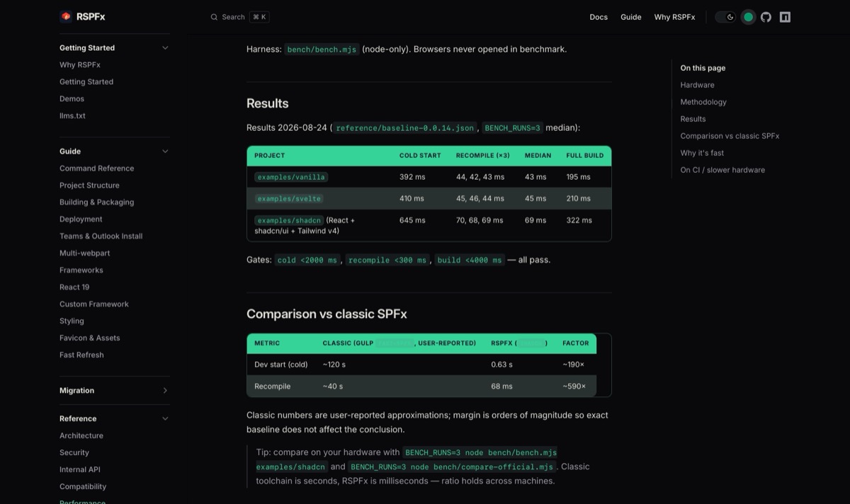Open the GitHub repository icon
Image resolution: width=850 pixels, height=504 pixels.
point(766,17)
